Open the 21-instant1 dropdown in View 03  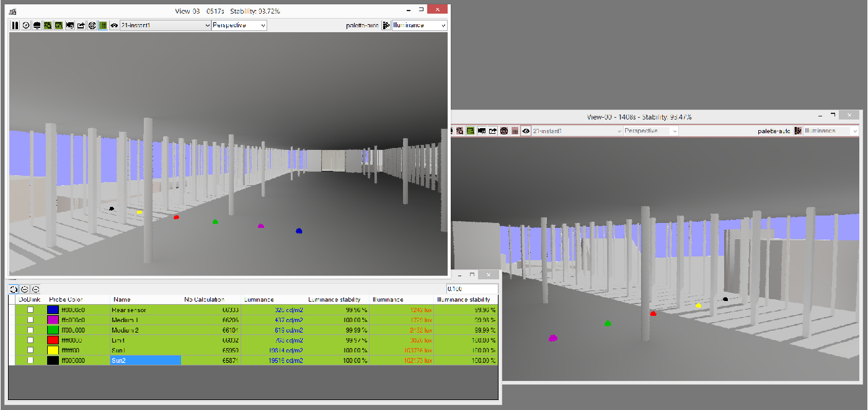[x=165, y=25]
